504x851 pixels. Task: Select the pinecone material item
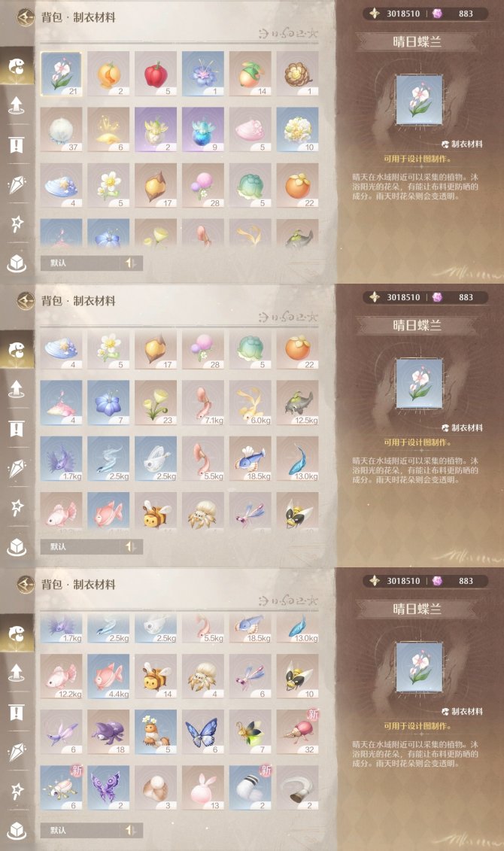tap(297, 74)
